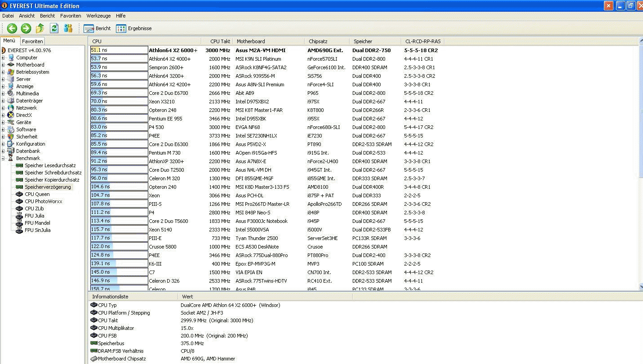Select the DirectX icon in tree
Screen dimensions: 643x364
[x=11, y=115]
